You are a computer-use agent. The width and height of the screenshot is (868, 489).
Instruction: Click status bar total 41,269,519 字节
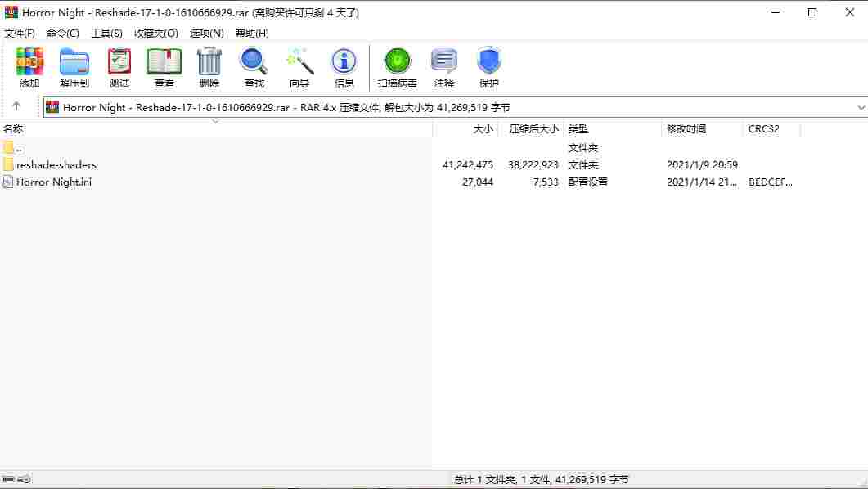point(591,479)
